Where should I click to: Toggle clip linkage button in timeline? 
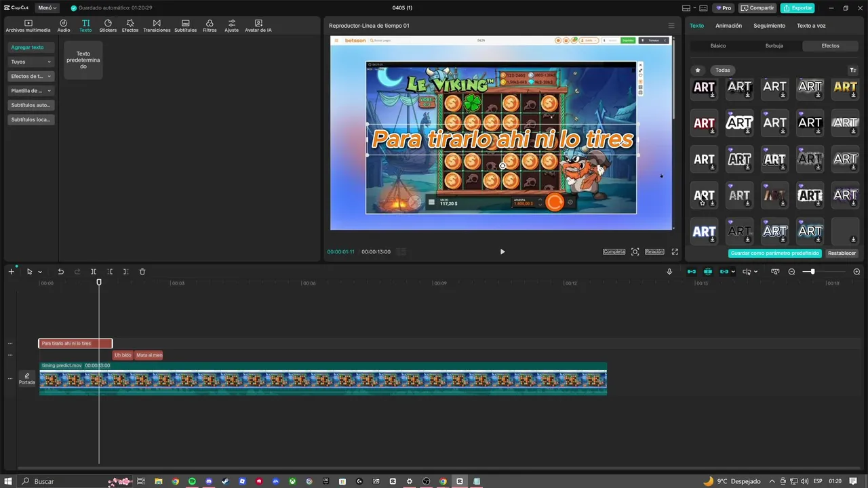tap(724, 272)
